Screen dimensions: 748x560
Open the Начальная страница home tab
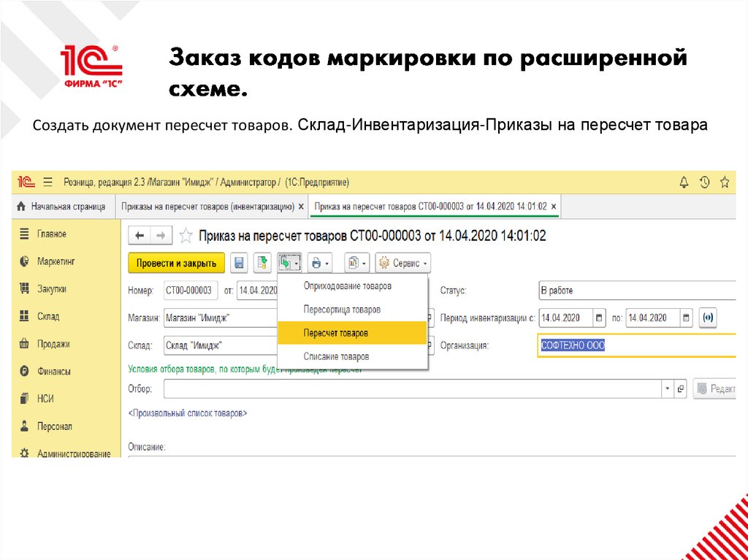[x=61, y=207]
